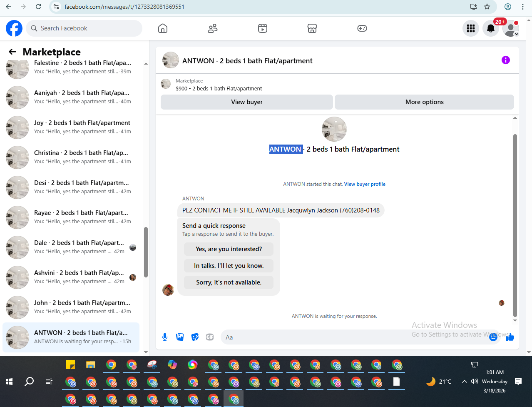The image size is (532, 407).
Task: Open the Chrome three-dot menu
Action: tap(523, 7)
